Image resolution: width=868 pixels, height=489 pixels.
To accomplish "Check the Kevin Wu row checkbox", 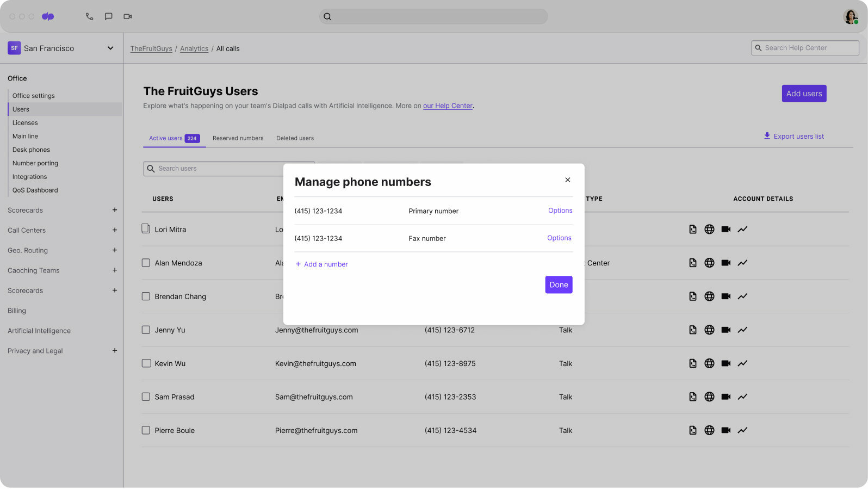I will tap(146, 364).
